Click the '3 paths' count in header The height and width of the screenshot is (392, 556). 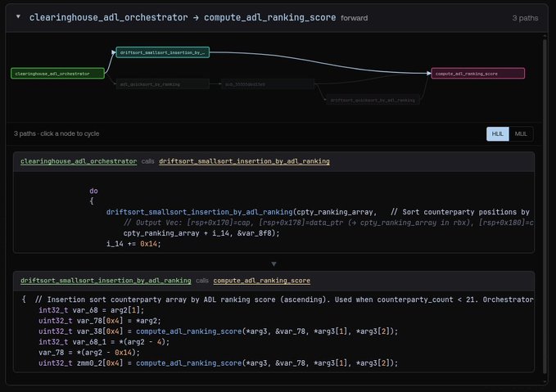pyautogui.click(x=525, y=18)
